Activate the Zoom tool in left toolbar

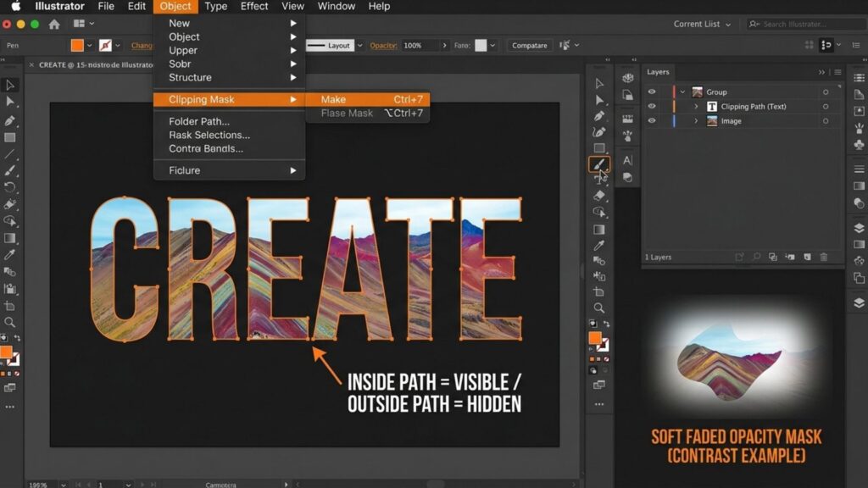[10, 322]
